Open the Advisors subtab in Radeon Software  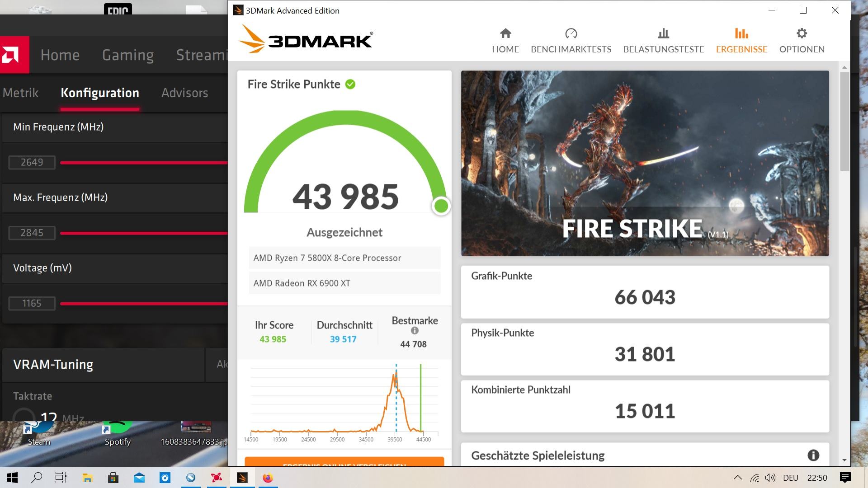click(184, 93)
